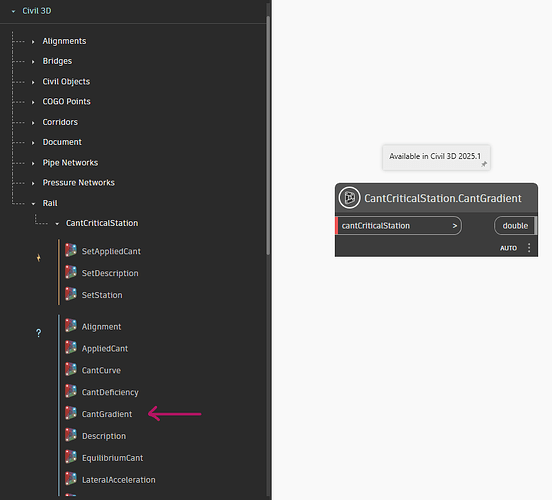Click the Alignment node icon
Image resolution: width=552 pixels, height=500 pixels.
pos(71,326)
